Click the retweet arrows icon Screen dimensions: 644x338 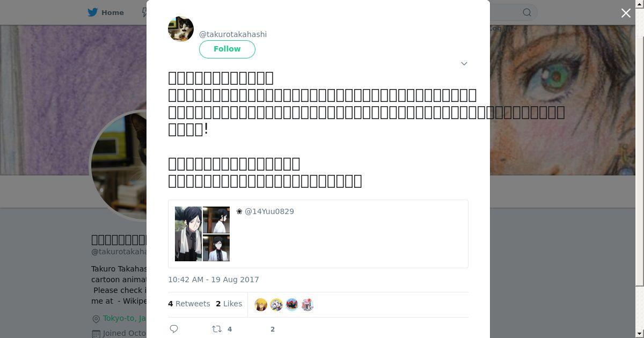click(217, 329)
